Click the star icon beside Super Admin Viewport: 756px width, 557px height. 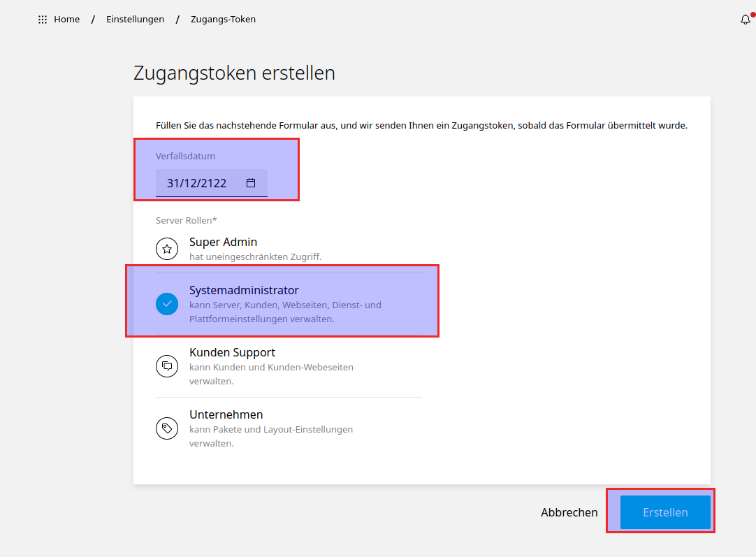pos(167,248)
